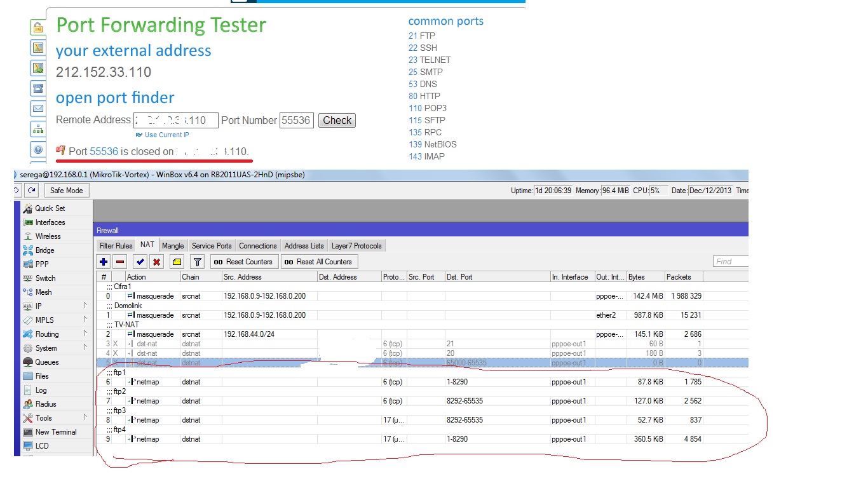Image resolution: width=868 pixels, height=488 pixels.
Task: Switch to the Filter Rules tab
Action: coord(116,246)
